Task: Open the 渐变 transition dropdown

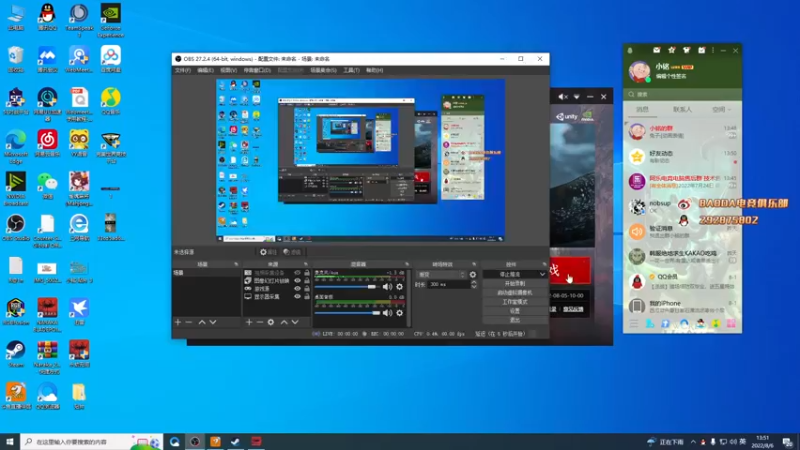Action: point(441,274)
